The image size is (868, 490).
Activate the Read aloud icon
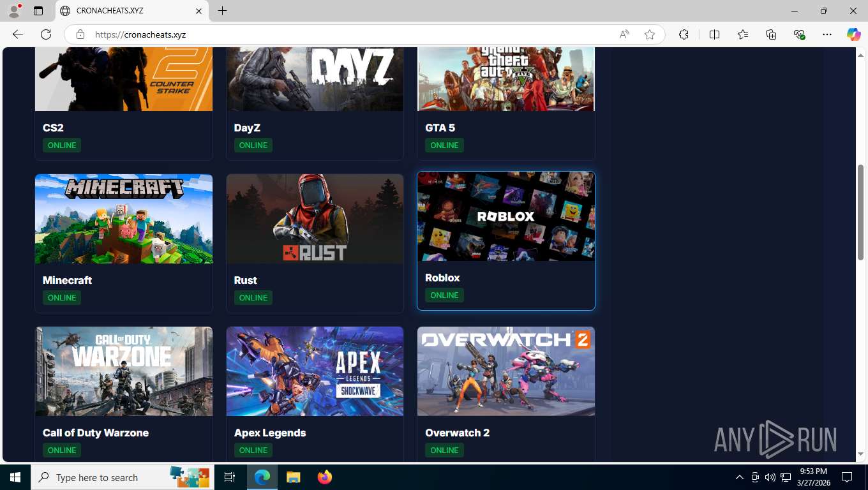pyautogui.click(x=624, y=34)
